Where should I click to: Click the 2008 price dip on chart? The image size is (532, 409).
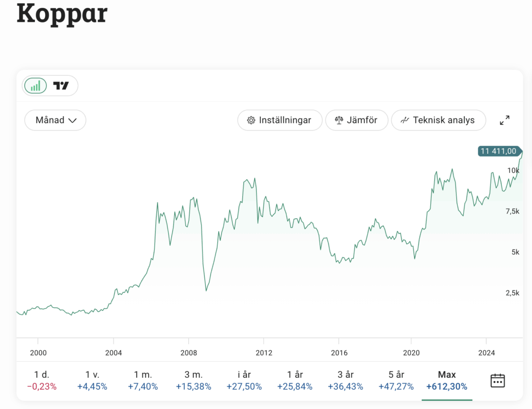[x=206, y=290]
